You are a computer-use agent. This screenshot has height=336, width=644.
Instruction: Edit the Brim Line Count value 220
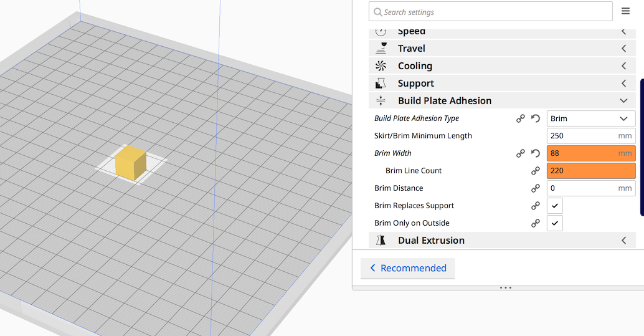[x=591, y=171]
